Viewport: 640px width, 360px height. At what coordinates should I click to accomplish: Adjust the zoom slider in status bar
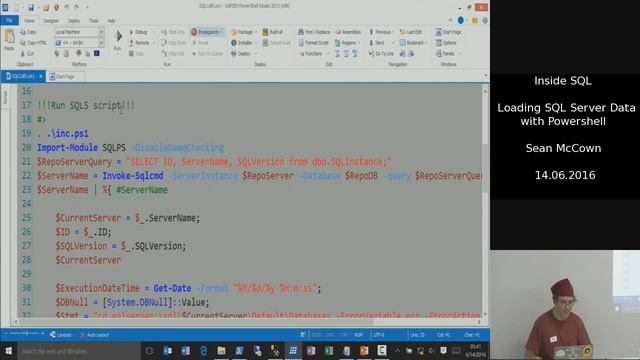(x=24, y=334)
